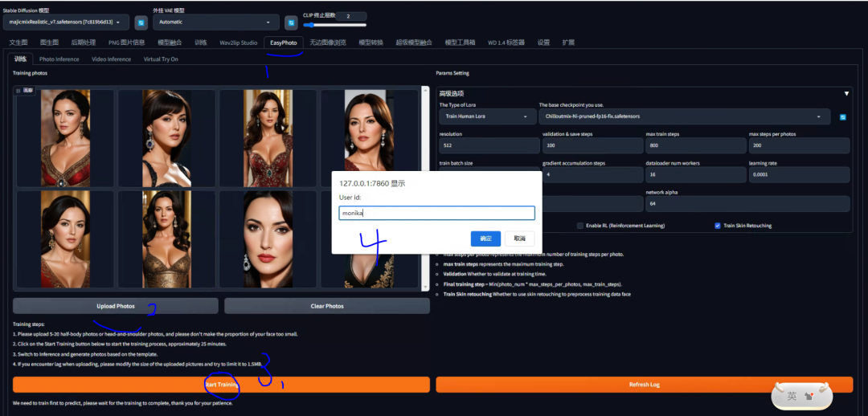Open the WD 1.4 标签器 tab
Image resolution: width=868 pixels, height=416 pixels.
(506, 43)
